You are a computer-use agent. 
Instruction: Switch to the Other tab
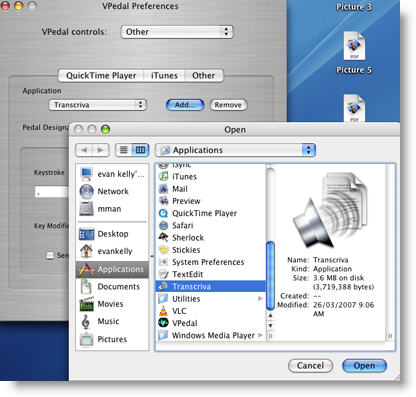coord(203,76)
